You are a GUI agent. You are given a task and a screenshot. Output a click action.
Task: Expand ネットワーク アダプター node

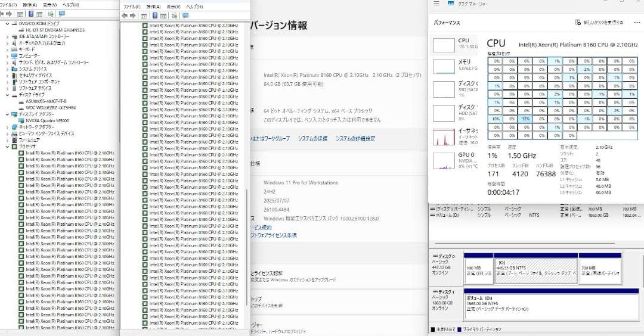(x=7, y=127)
